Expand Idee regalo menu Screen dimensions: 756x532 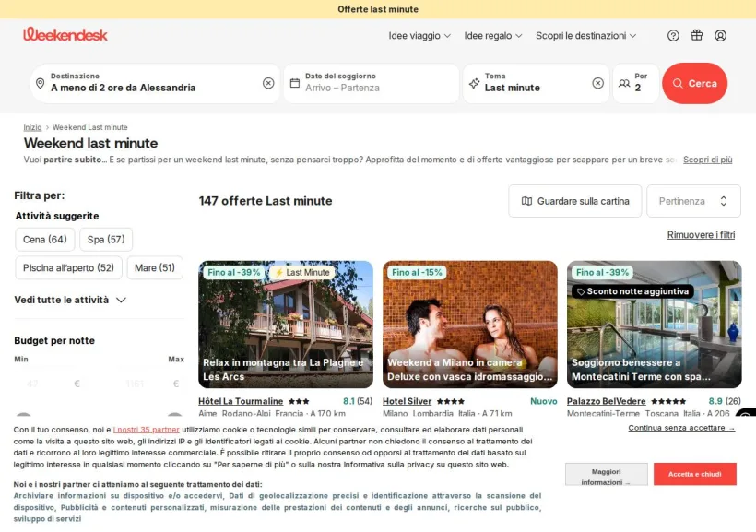(492, 36)
